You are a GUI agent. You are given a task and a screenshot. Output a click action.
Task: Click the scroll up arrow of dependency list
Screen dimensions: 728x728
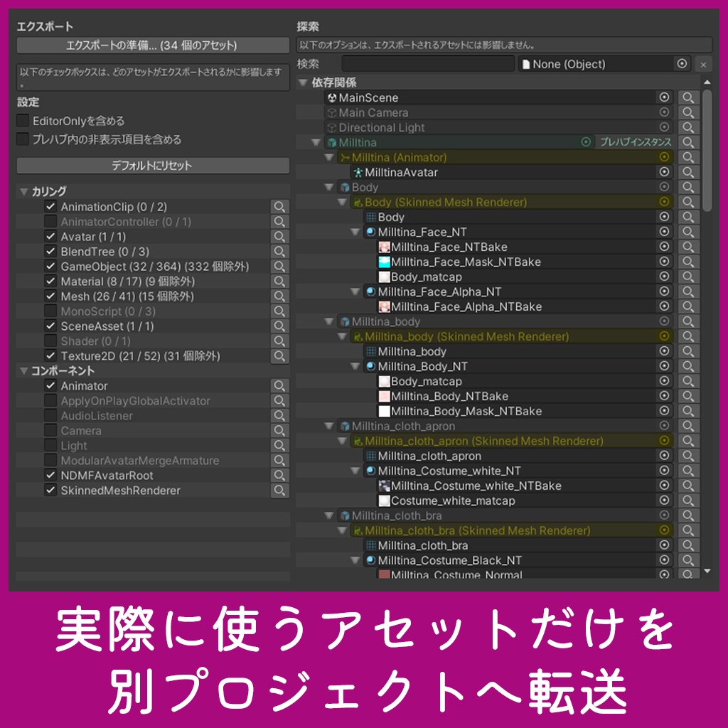pyautogui.click(x=707, y=82)
